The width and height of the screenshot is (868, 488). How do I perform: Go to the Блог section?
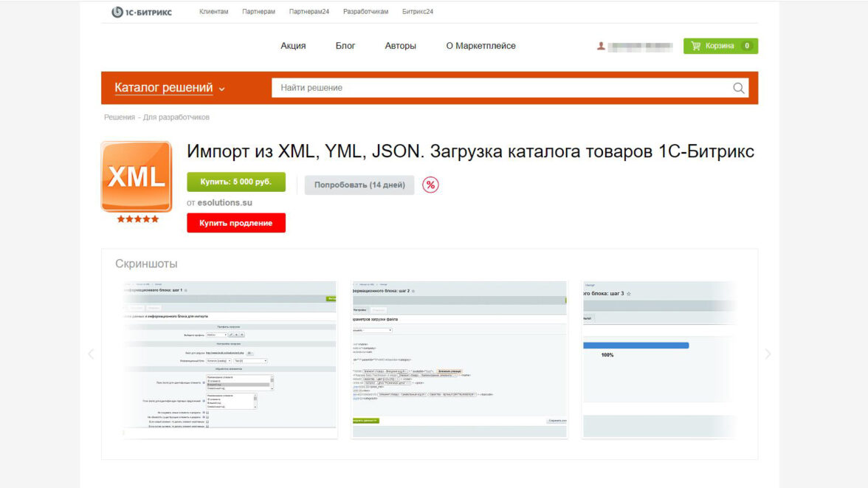click(x=345, y=46)
